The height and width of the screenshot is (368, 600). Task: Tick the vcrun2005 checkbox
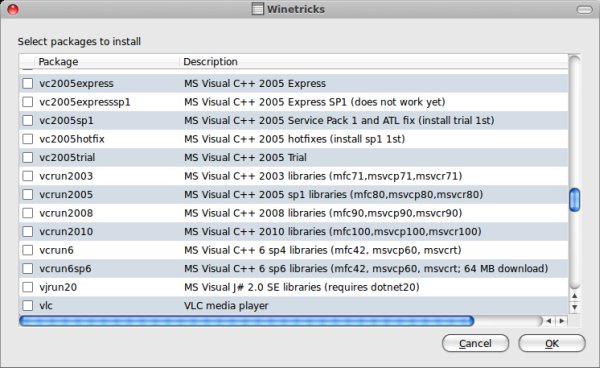(x=28, y=194)
